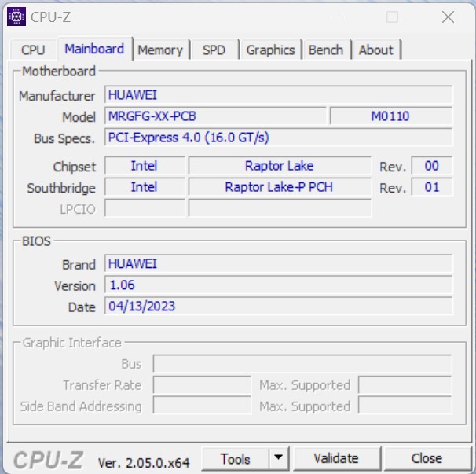Image resolution: width=476 pixels, height=474 pixels.
Task: Open the Memory tab
Action: (x=160, y=50)
